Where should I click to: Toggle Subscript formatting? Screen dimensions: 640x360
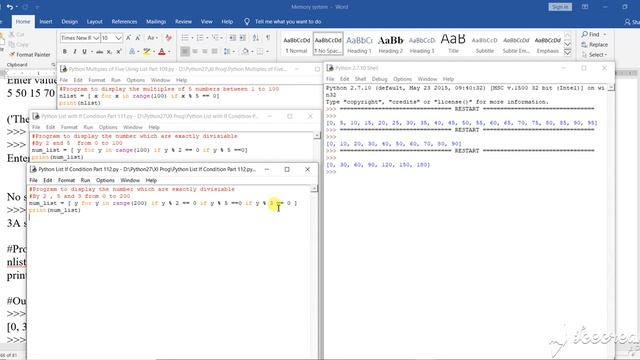pyautogui.click(x=109, y=52)
